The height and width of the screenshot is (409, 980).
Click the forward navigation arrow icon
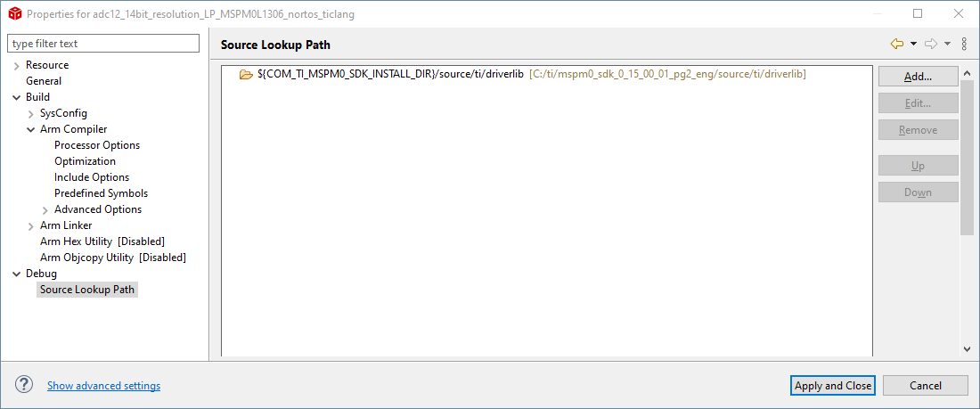point(931,44)
